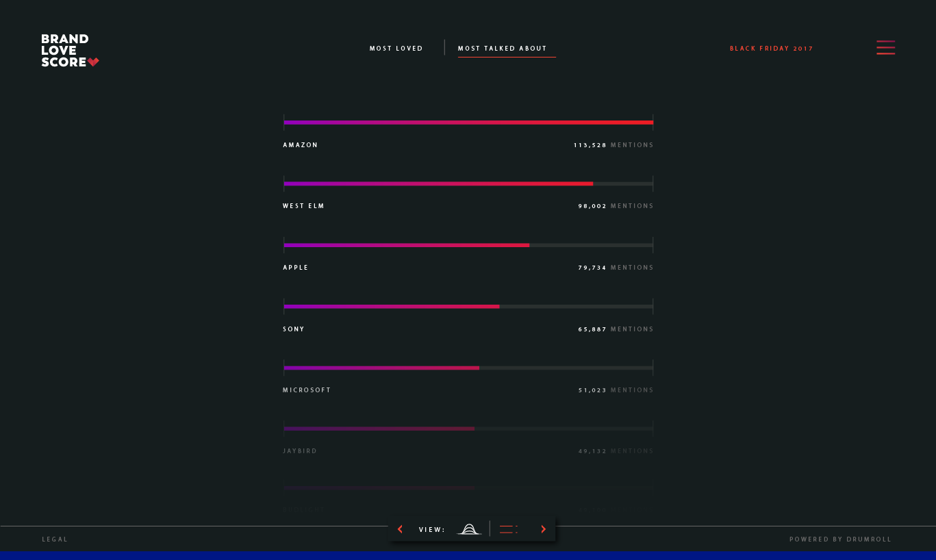Select the Jaybird brand label
Image resolution: width=936 pixels, height=560 pixels.
click(300, 451)
